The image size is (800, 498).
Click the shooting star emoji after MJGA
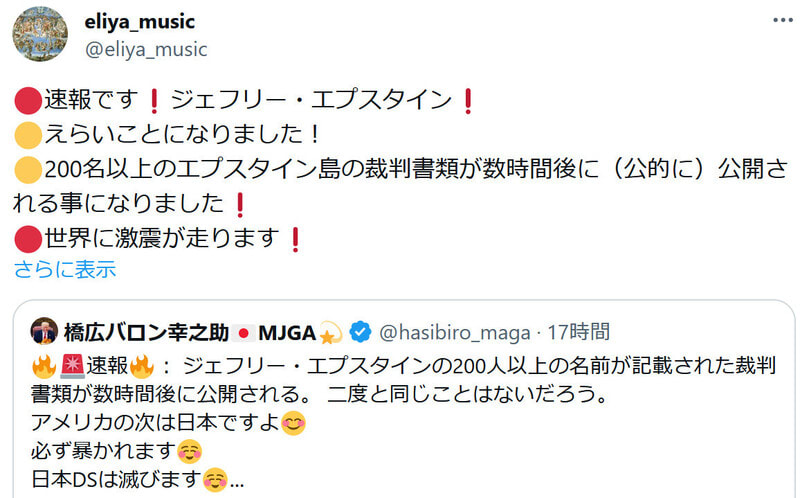pos(331,333)
